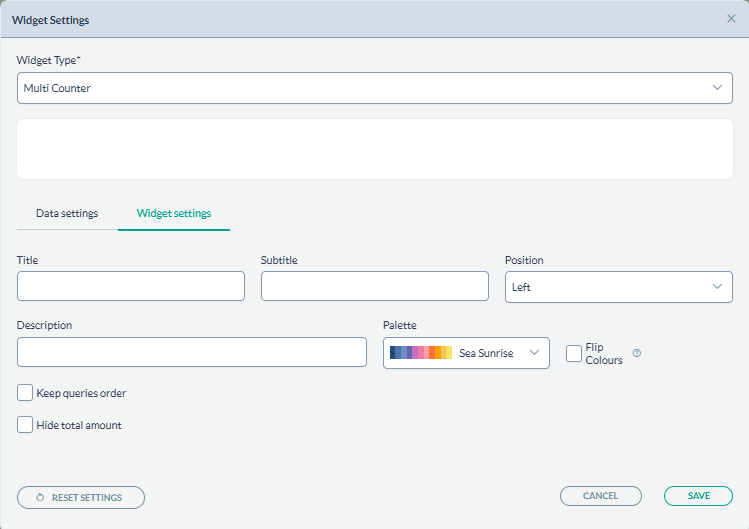Click the chevron arrow in Widget Type field
749x529 pixels.
tap(717, 88)
